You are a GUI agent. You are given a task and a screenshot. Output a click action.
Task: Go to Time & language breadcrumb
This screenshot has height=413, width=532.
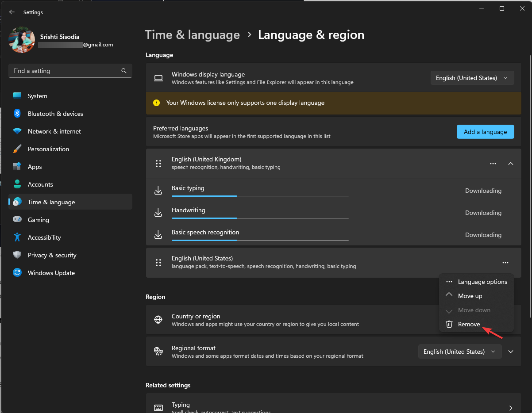tap(193, 35)
